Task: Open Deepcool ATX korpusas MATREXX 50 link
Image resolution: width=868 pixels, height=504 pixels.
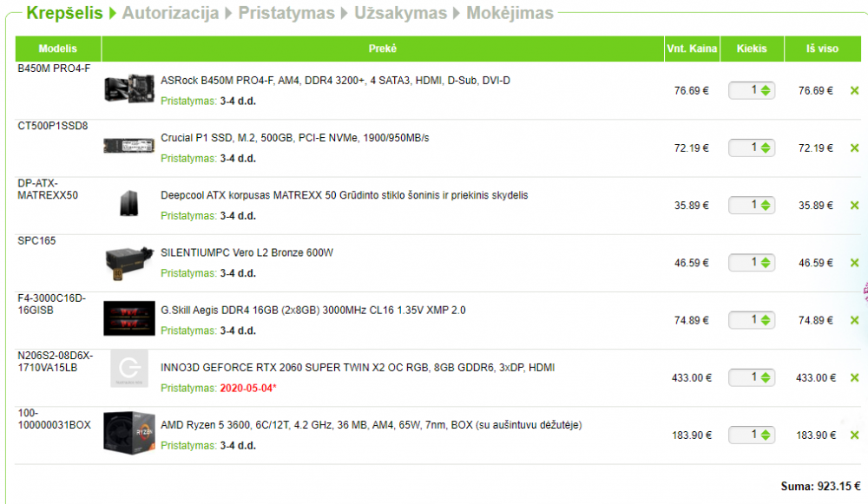Action: coord(345,195)
